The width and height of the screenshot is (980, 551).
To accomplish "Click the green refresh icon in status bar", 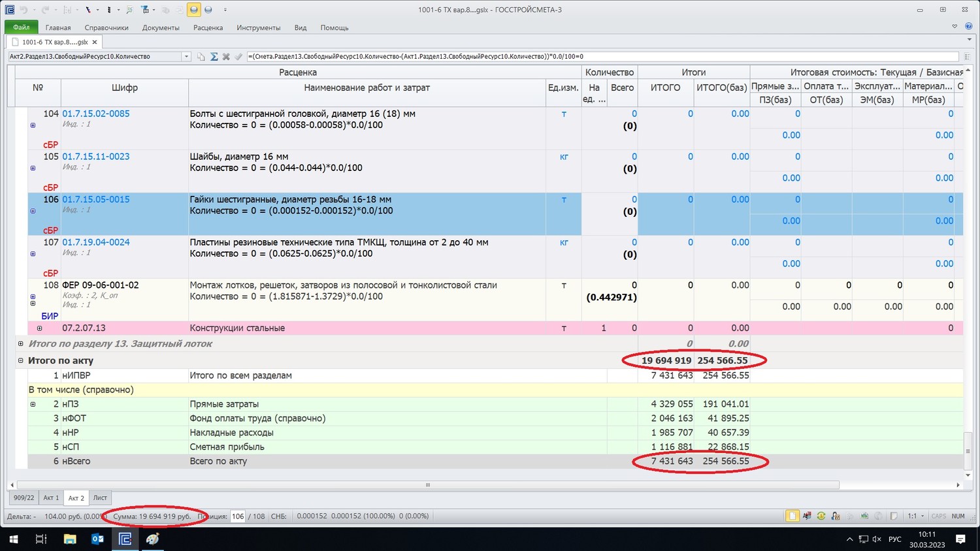I will (821, 516).
